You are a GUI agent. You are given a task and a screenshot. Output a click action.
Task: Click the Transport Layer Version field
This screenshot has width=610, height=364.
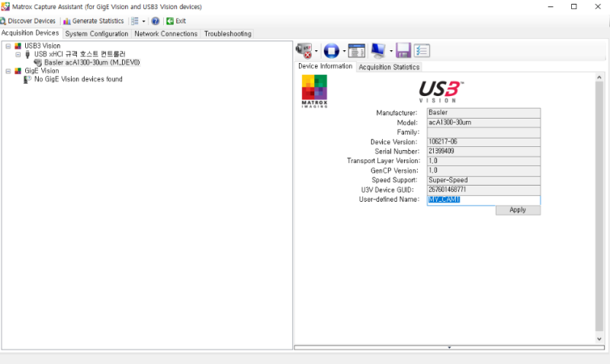[483, 161]
